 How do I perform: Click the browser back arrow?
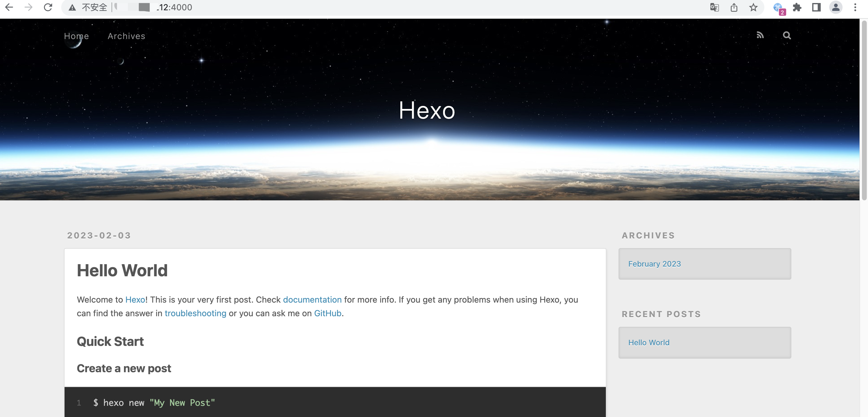click(10, 7)
